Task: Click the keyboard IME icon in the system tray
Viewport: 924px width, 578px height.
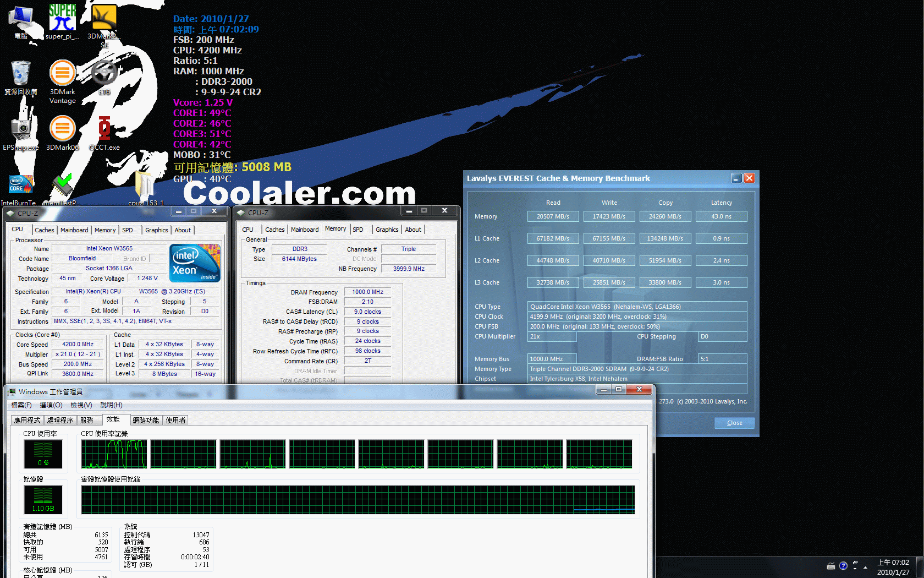Action: coord(831,566)
